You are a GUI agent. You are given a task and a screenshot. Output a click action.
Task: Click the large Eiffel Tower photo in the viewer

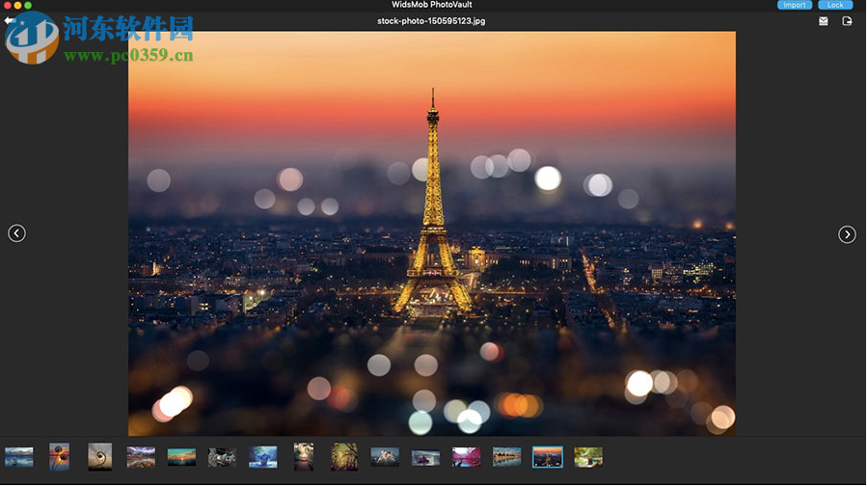pos(432,233)
